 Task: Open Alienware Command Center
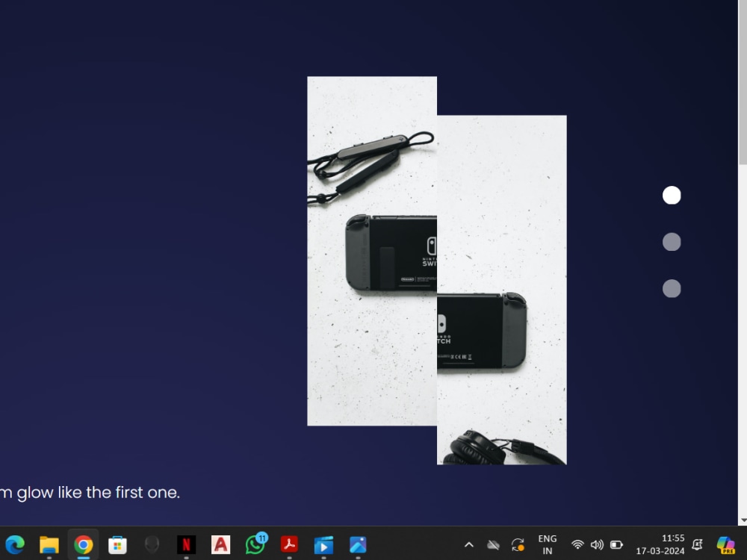coord(151,544)
